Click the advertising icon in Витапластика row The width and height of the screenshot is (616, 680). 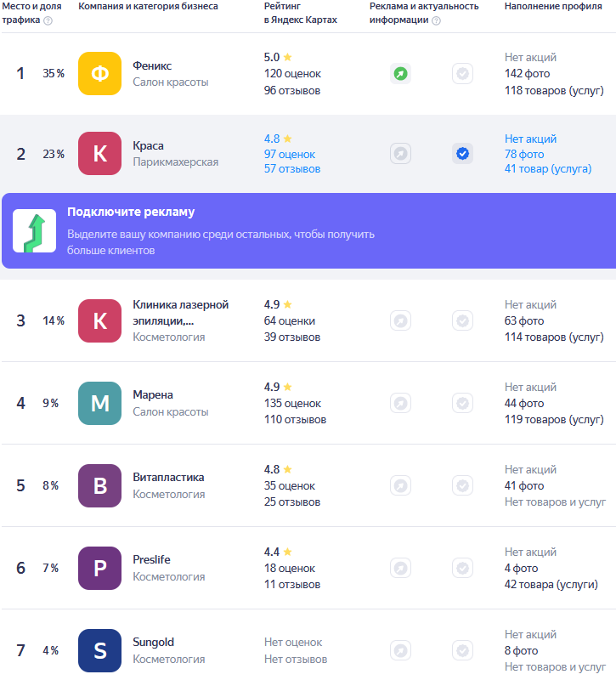pyautogui.click(x=400, y=485)
